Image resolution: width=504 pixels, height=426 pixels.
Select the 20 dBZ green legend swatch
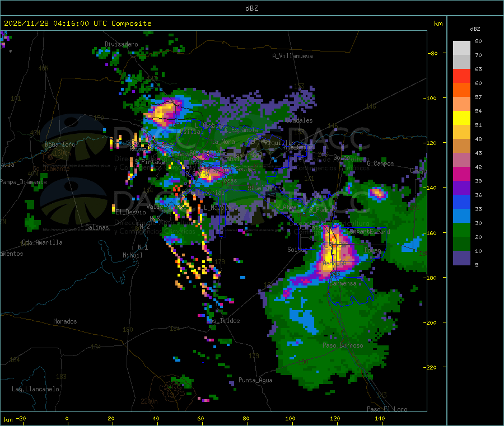click(x=461, y=230)
